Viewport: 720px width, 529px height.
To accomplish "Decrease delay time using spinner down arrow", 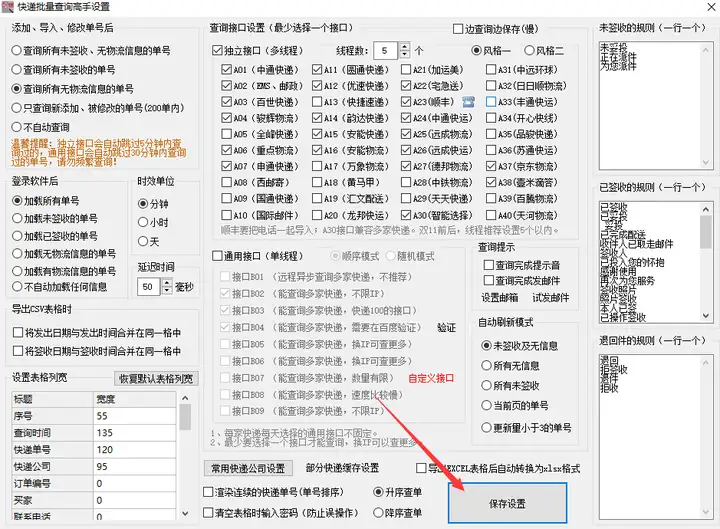I will (x=168, y=291).
